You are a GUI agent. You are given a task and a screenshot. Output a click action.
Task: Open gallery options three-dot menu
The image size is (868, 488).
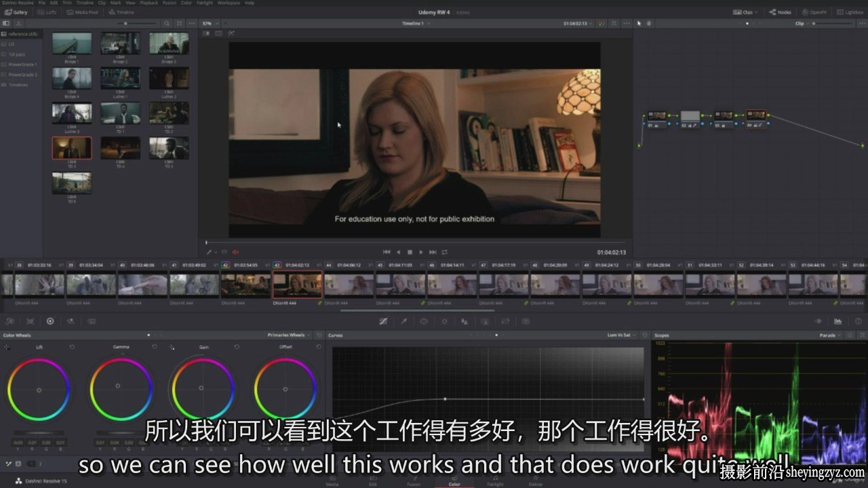(x=191, y=23)
